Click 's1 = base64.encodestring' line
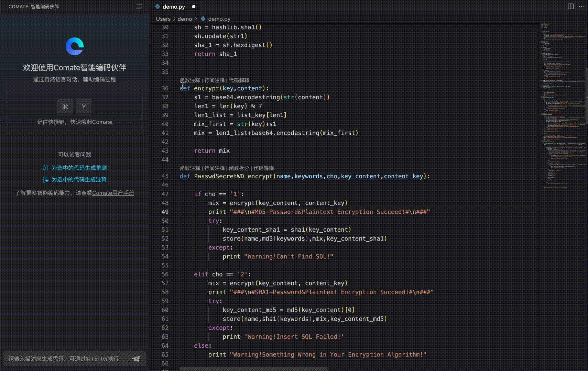The image size is (588, 371). pos(262,97)
